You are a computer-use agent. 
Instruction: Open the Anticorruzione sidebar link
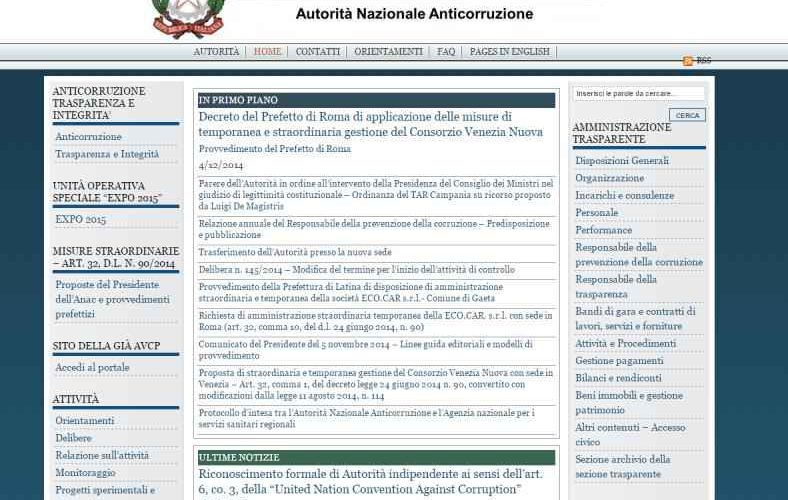tap(88, 137)
